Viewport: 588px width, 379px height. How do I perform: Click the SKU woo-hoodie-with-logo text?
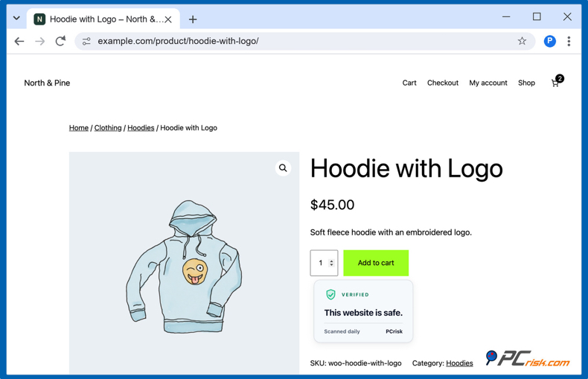tap(356, 363)
